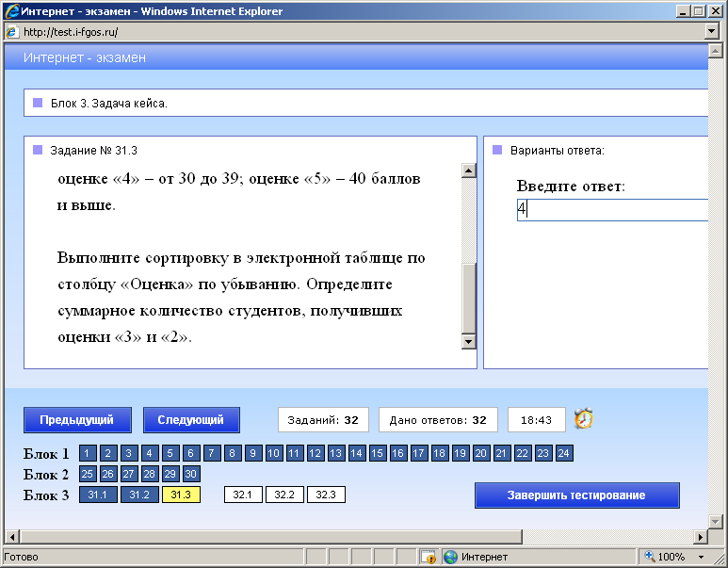Open question 28 in Блок 2

click(x=150, y=474)
